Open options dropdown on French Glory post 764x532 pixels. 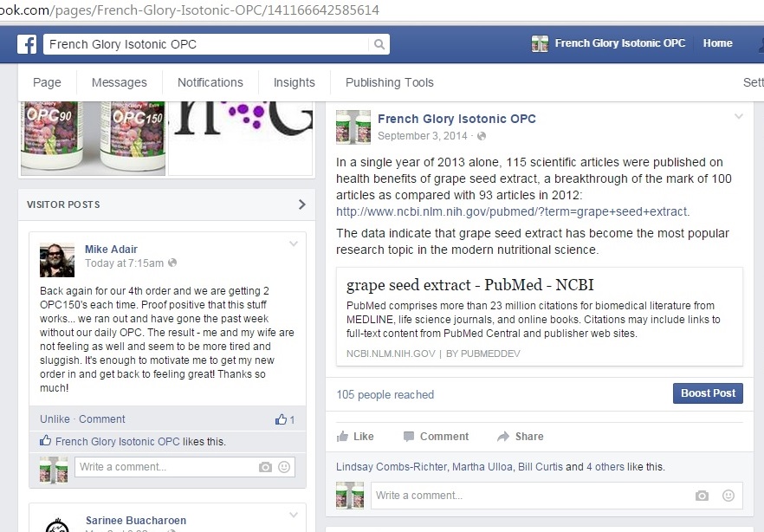(x=739, y=116)
